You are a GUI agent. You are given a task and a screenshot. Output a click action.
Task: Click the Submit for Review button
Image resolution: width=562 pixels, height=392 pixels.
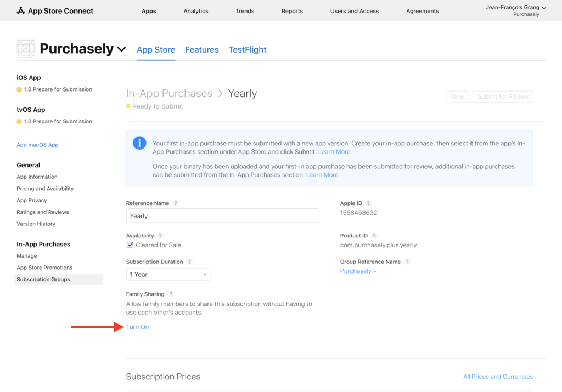point(503,96)
